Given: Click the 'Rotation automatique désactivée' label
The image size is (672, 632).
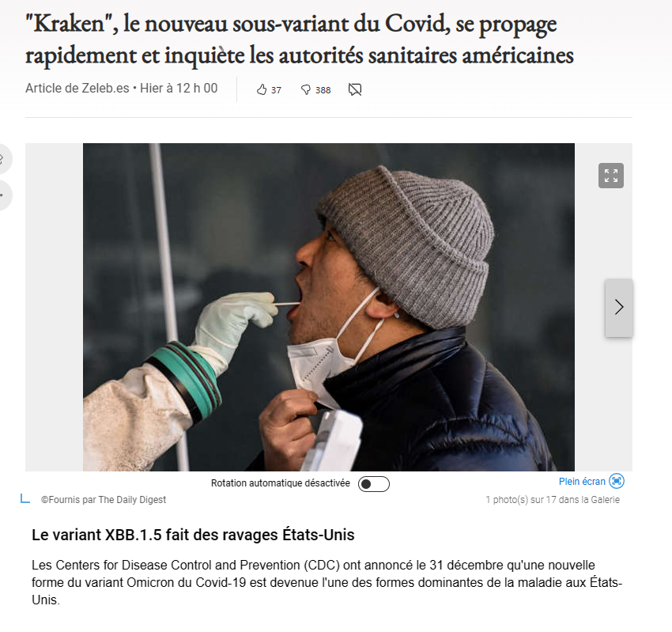Looking at the screenshot, I should point(281,483).
